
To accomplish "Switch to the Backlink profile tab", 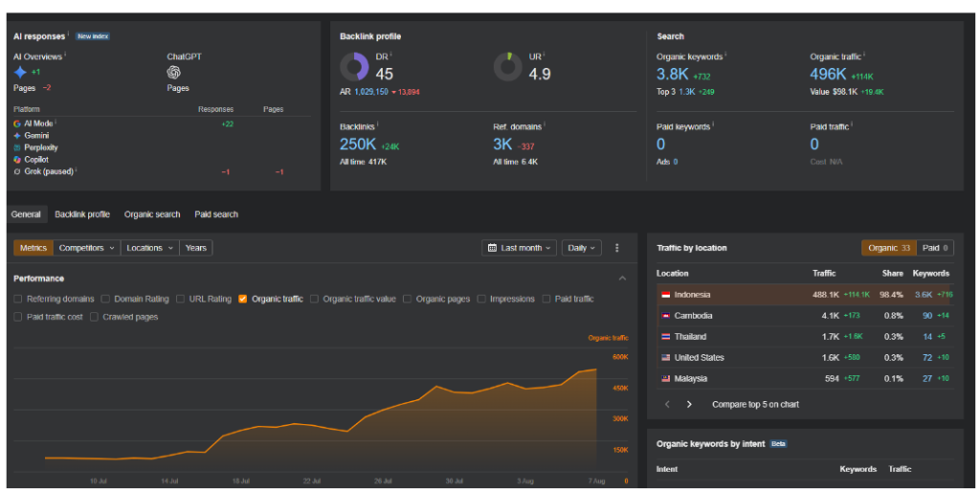I will click(x=82, y=214).
